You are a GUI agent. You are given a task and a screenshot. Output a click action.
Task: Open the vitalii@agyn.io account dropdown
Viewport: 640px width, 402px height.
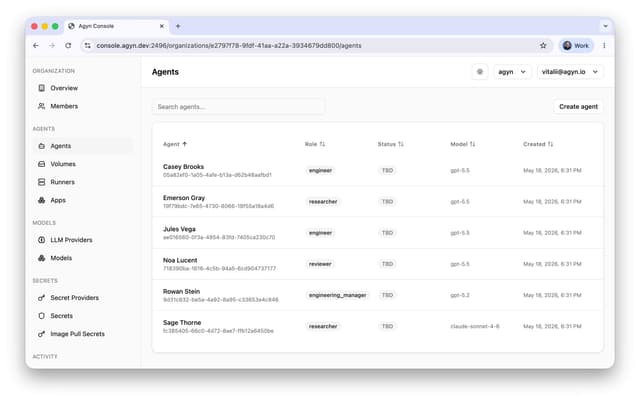pos(570,72)
